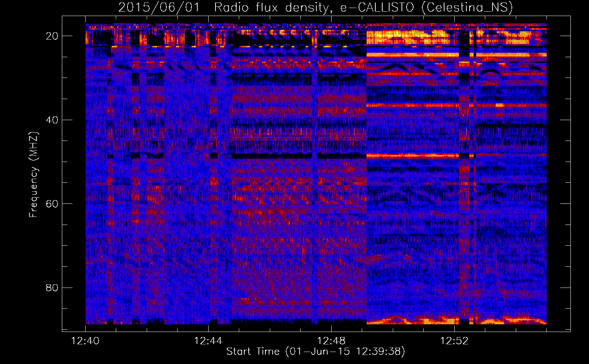This screenshot has width=589, height=364.
Task: Click the plot title 'Radio flux density, e-CALLISTO'
Action: point(314,8)
